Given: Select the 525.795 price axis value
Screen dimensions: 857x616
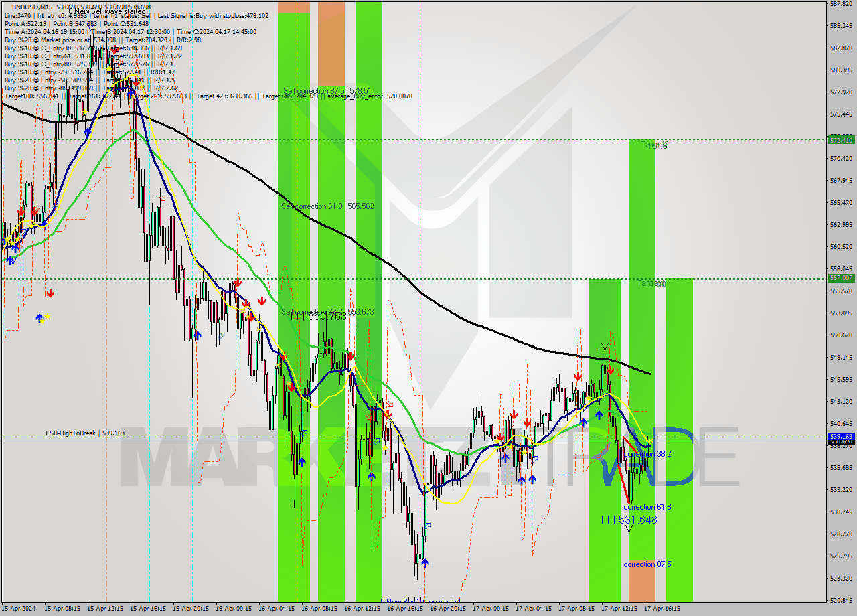Looking at the screenshot, I should point(841,556).
